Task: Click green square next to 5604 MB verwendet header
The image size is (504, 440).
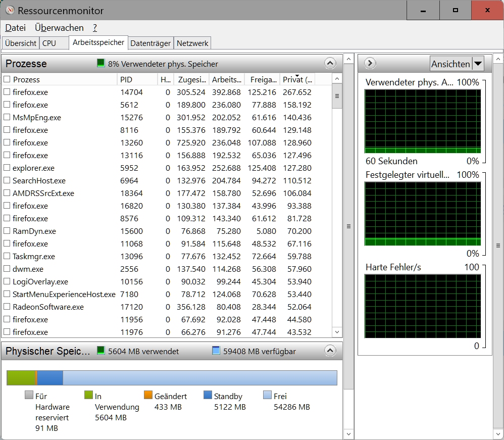Action: pos(100,350)
